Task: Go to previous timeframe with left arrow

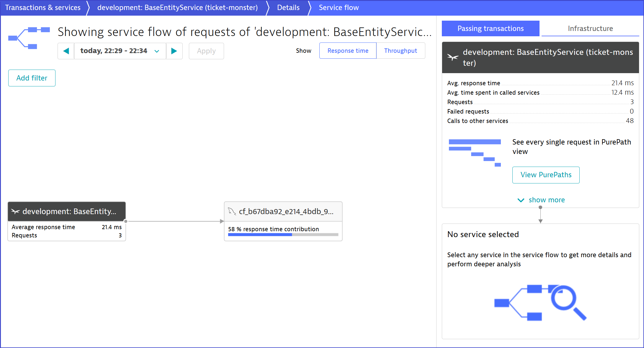Action: pyautogui.click(x=66, y=51)
